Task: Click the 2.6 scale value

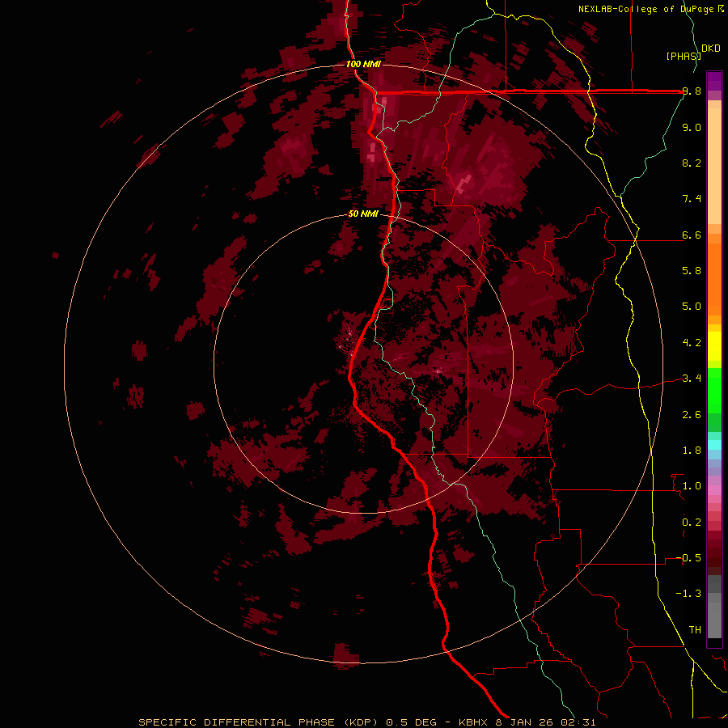Action: click(692, 415)
